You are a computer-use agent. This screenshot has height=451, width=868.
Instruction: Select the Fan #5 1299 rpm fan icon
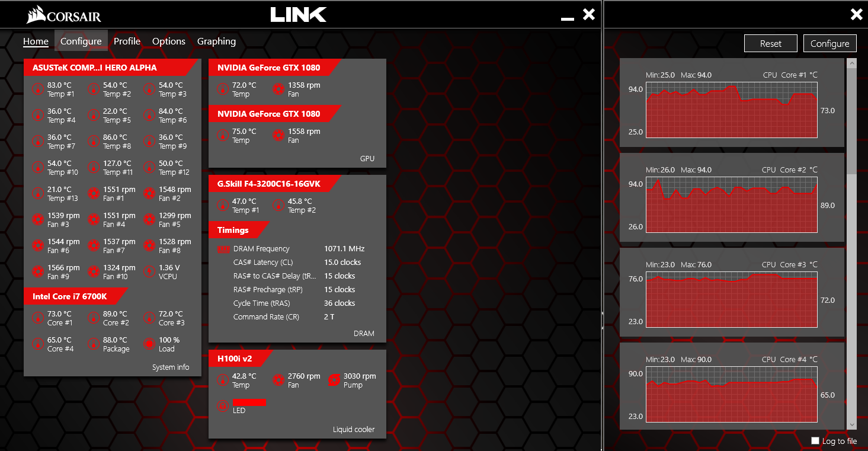point(149,220)
